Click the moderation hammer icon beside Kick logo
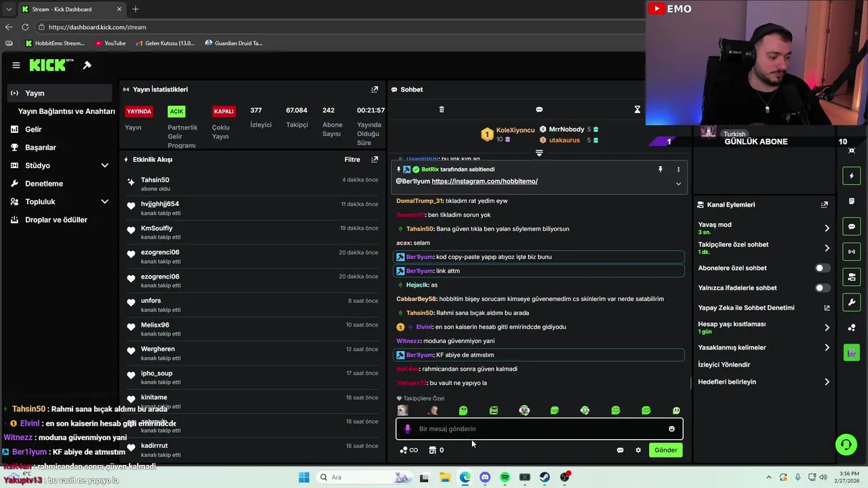Viewport: 868px width, 488px height. tap(87, 65)
